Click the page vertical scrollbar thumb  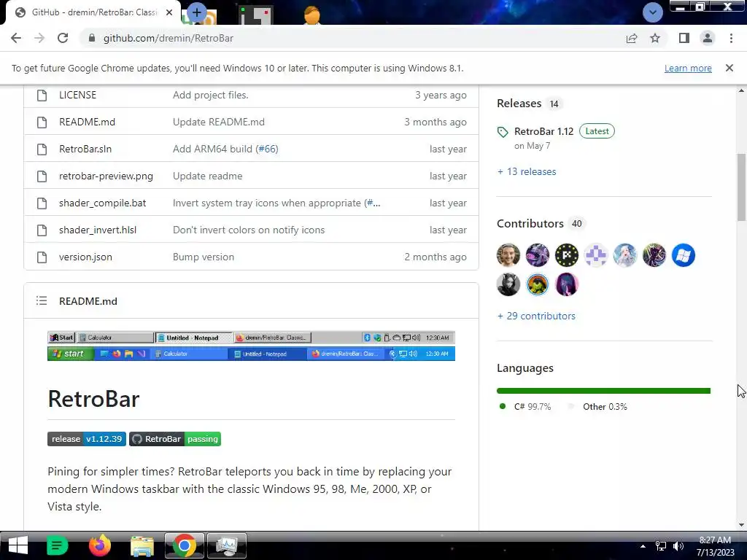click(x=741, y=187)
